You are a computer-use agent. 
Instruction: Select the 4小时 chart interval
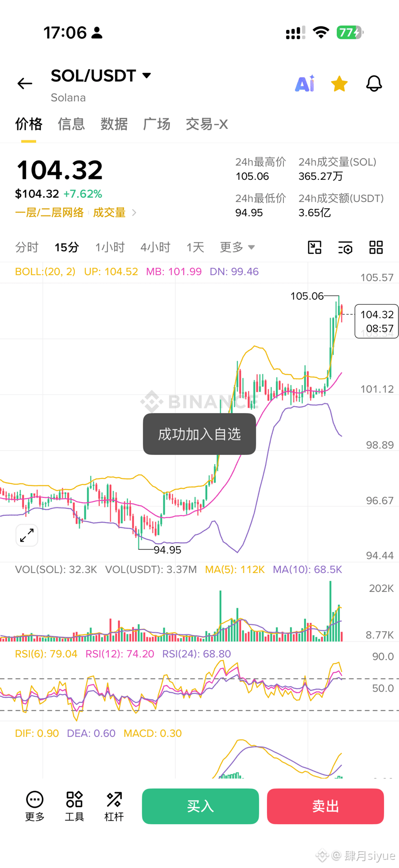pyautogui.click(x=155, y=247)
